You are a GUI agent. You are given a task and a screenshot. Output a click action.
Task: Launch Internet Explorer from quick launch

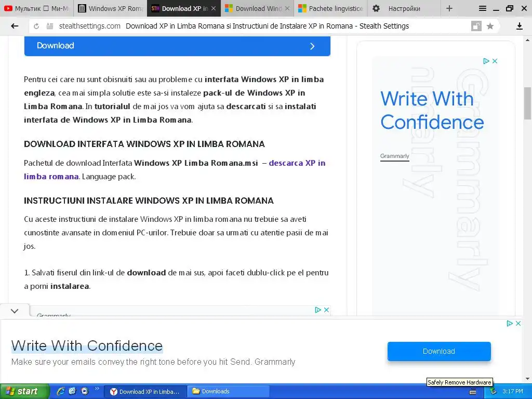pos(61,391)
